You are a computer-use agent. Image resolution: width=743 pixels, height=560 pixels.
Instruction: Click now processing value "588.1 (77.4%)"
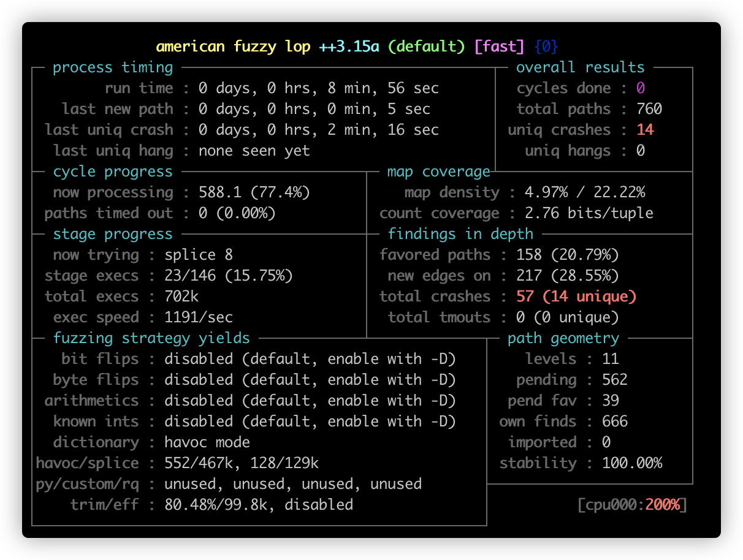(x=254, y=192)
